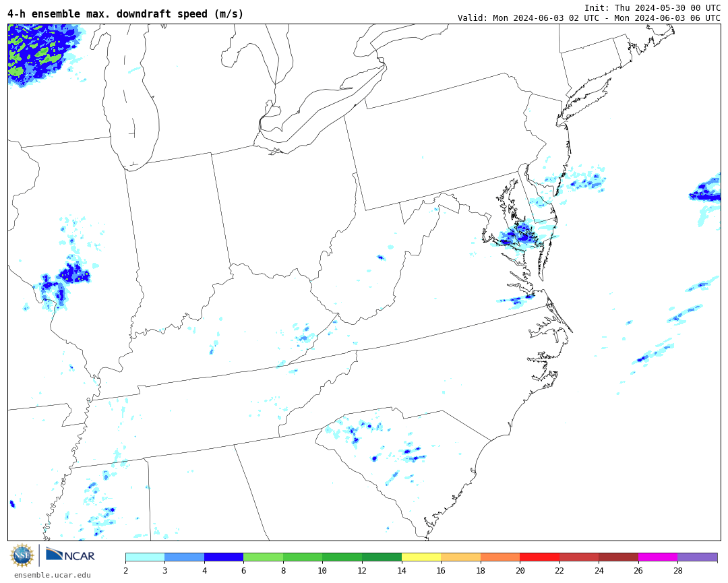Click the NCAR logo
Image resolution: width=728 pixels, height=583 pixels.
click(x=70, y=555)
